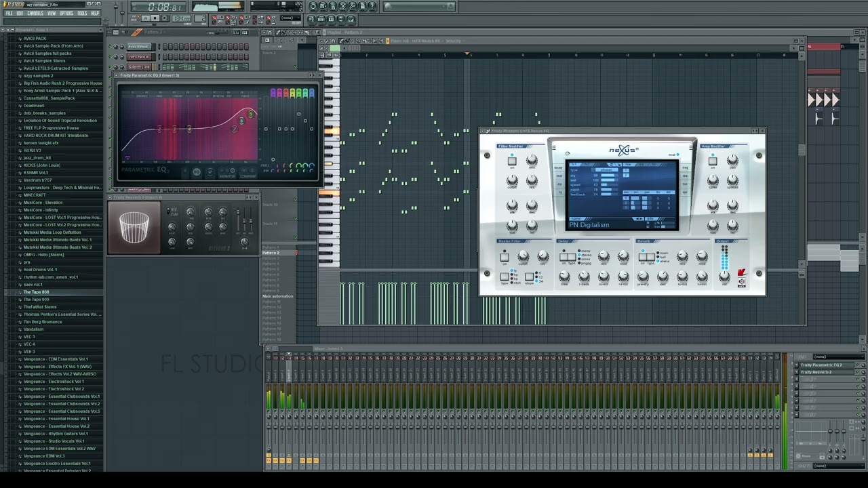Viewport: 868px width, 488px height.
Task: Select pngpg delay mode radio
Action: click(x=579, y=263)
